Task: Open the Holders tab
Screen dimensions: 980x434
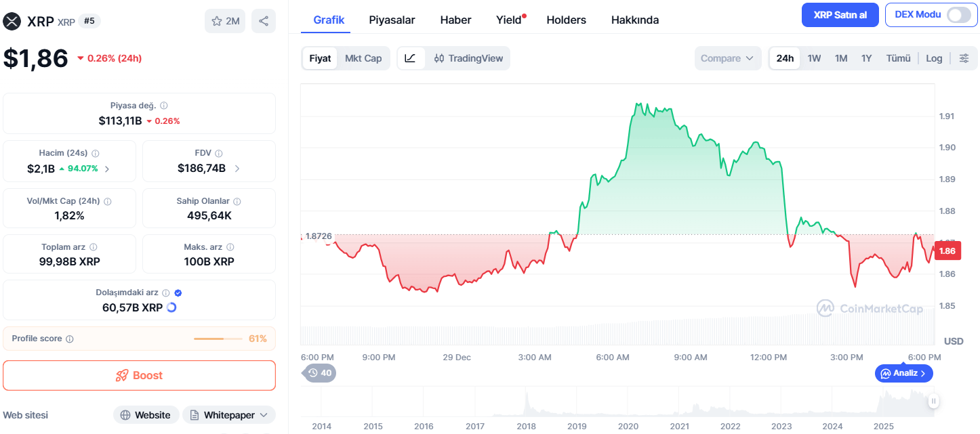Action: (566, 20)
